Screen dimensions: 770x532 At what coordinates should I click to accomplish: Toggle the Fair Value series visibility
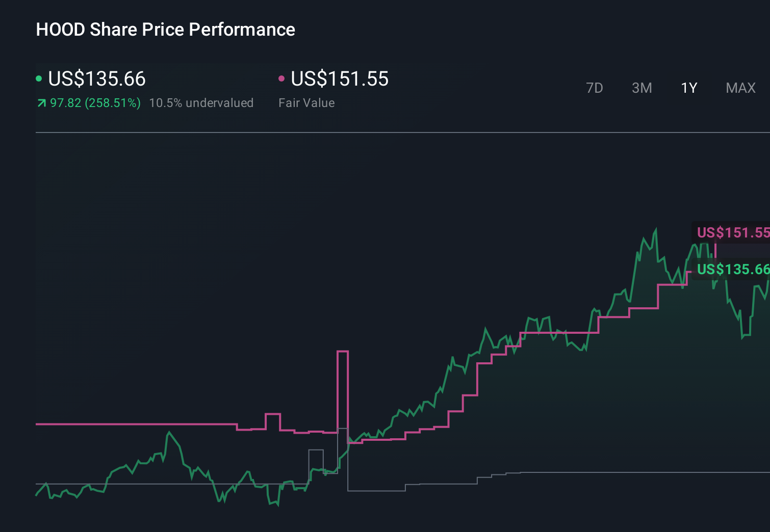coord(339,79)
